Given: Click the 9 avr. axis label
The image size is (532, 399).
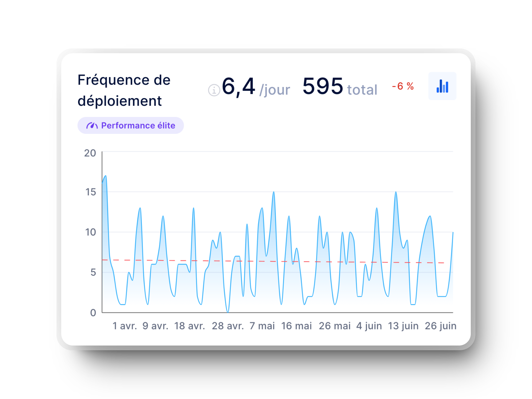Looking at the screenshot, I should 155,326.
